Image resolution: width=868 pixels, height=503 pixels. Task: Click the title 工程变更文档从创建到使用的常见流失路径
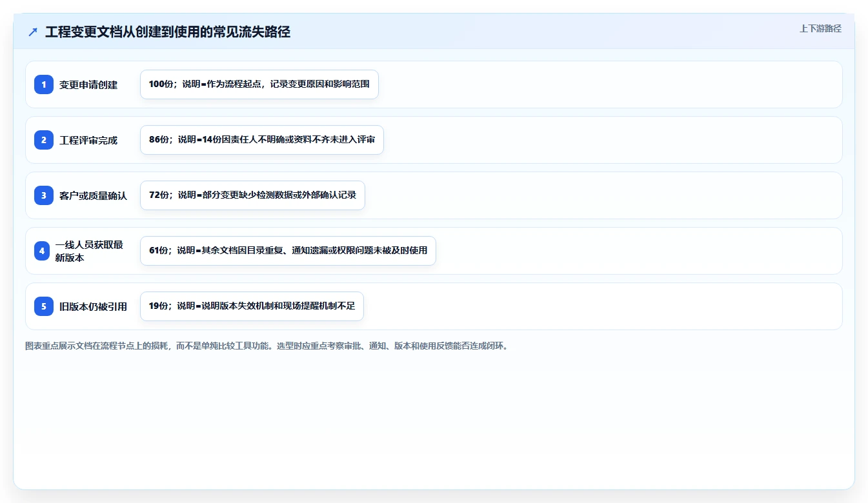pos(168,32)
